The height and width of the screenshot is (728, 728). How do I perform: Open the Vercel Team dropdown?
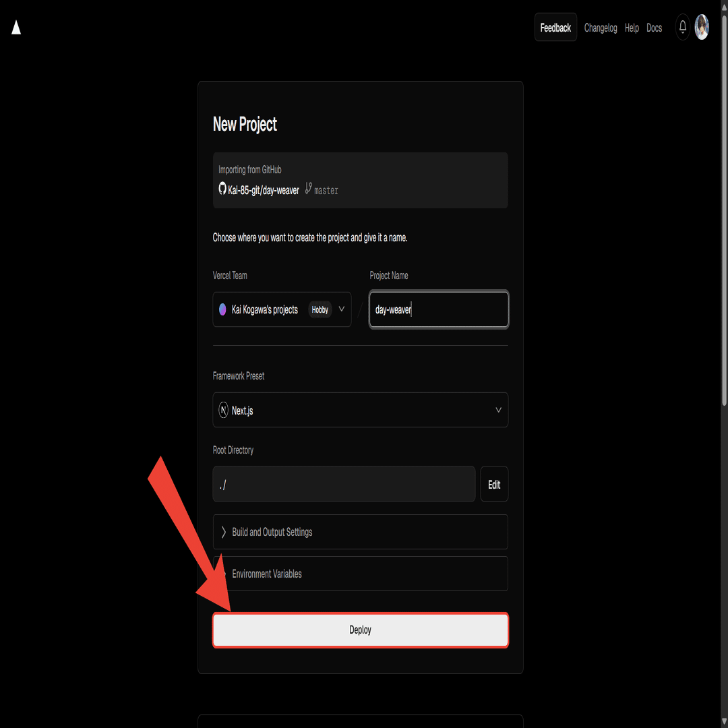tap(282, 309)
